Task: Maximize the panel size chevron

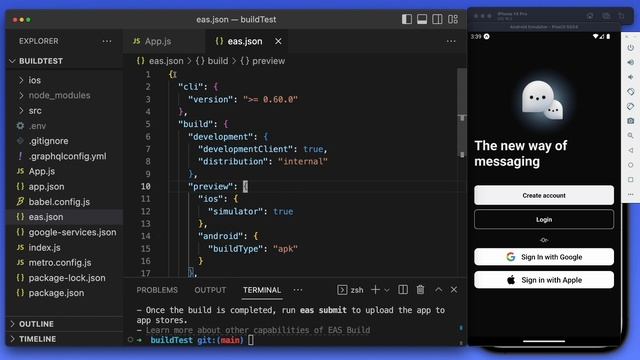Action: (x=438, y=289)
